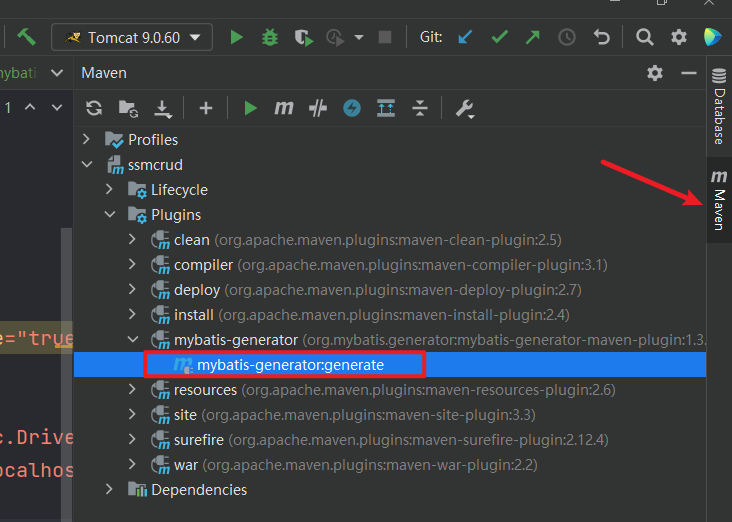Select the mybatis-generator:generate goal
Image resolution: width=732 pixels, height=522 pixels.
[390, 365]
